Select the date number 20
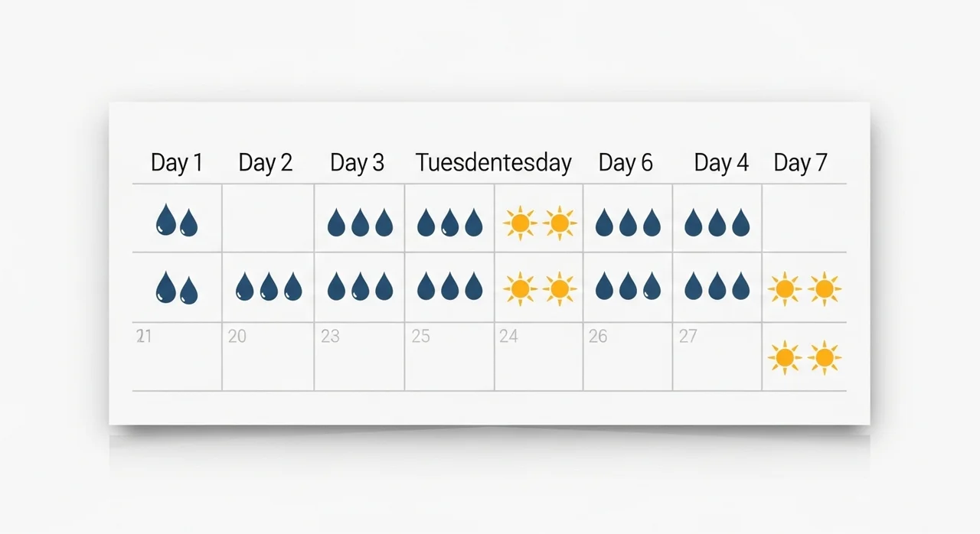The width and height of the screenshot is (980, 534). 237,337
